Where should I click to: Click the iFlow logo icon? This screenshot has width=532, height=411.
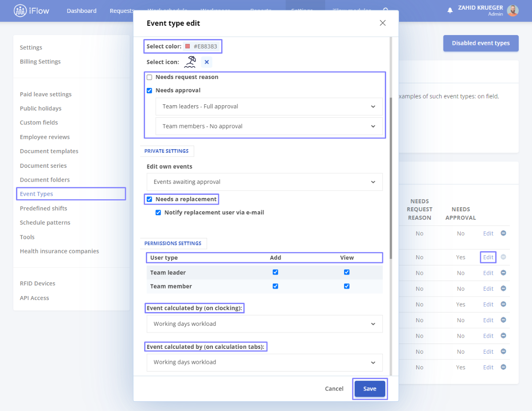[20, 10]
